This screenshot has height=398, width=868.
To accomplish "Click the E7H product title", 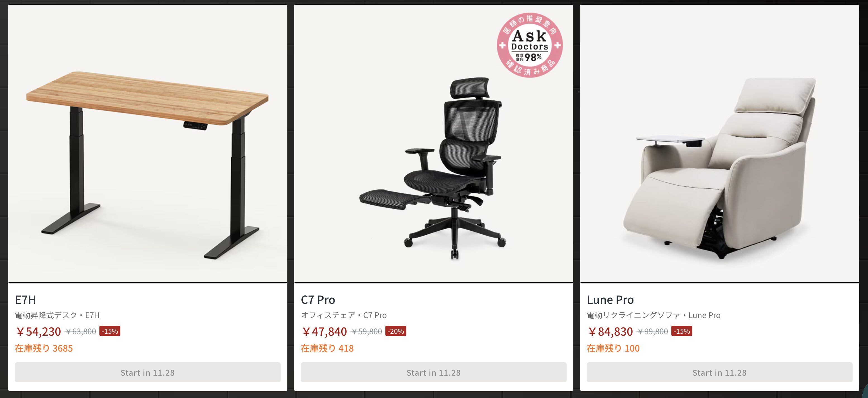I will coord(25,300).
